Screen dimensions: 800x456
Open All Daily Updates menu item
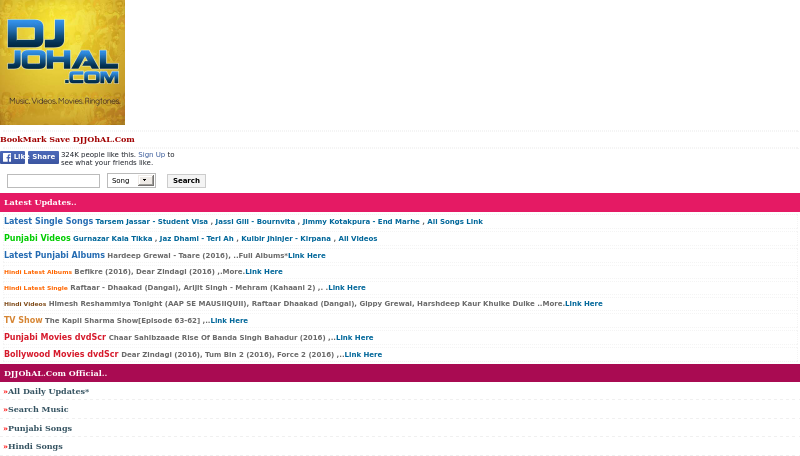46,392
